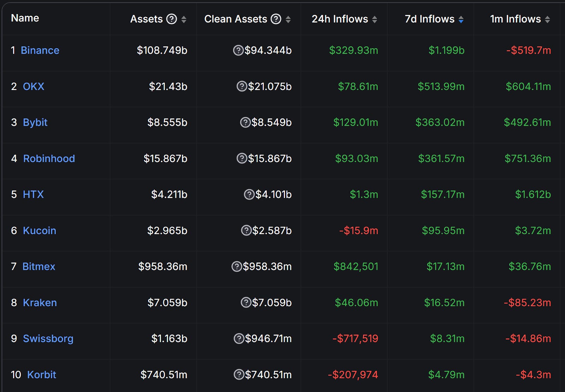Viewport: 565px width, 392px height.
Task: Select Binance 1m inflow -$519.7m
Action: [x=529, y=50]
